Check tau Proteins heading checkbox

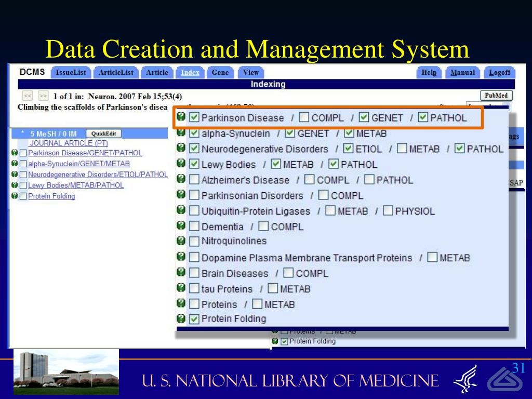click(194, 288)
